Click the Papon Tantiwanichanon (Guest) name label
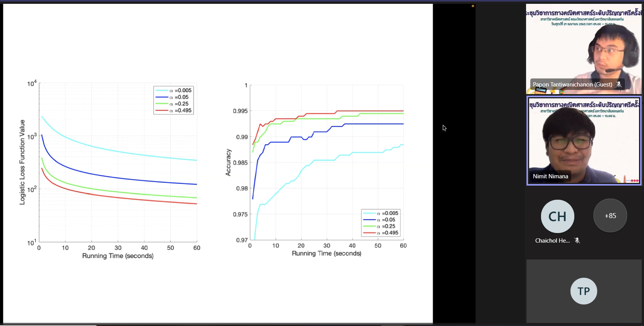This screenshot has width=644, height=326. 572,85
